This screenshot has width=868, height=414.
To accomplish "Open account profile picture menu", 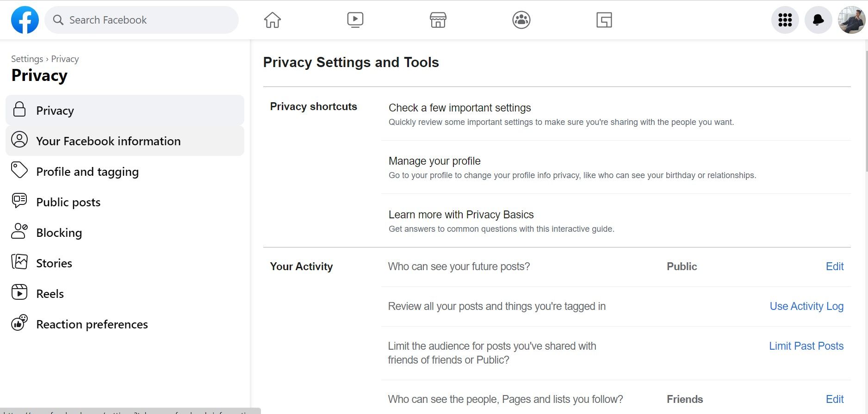I will (x=851, y=20).
